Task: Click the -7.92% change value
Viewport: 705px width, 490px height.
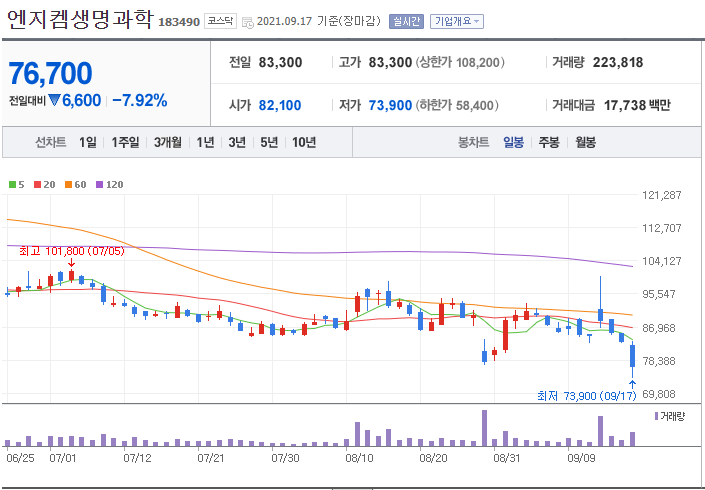Action: 139,100
